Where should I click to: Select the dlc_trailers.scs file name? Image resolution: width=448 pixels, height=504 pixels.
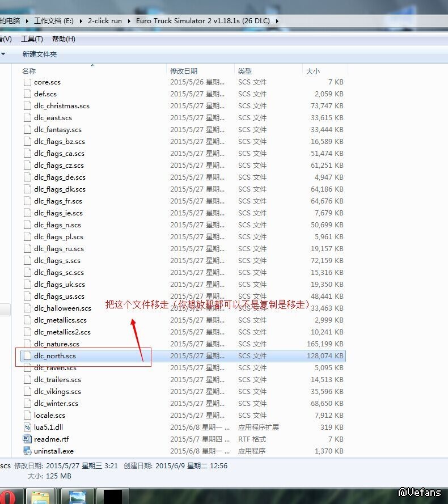pos(57,379)
